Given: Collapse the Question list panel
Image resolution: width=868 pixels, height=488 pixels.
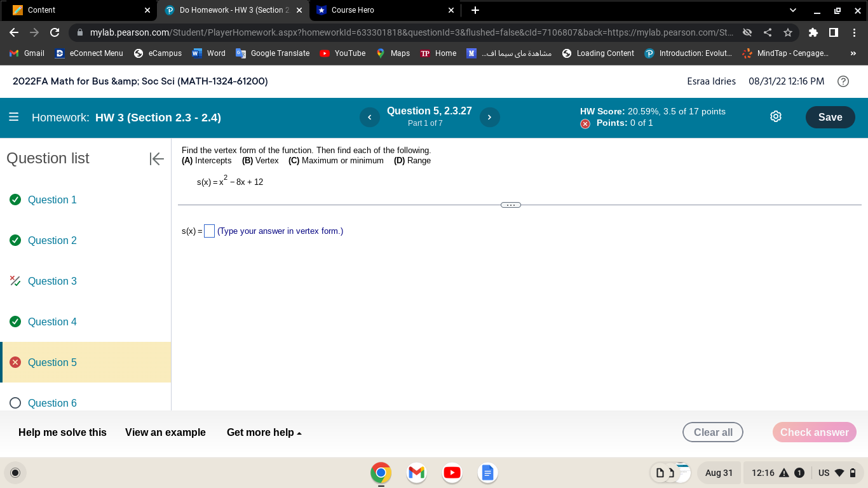Looking at the screenshot, I should pos(156,159).
